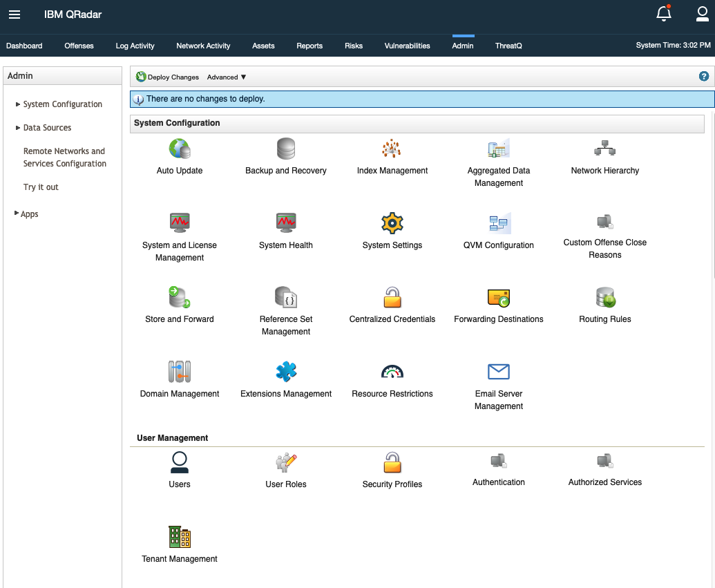Switch to the Offenses tab
The width and height of the screenshot is (715, 588).
coord(79,46)
